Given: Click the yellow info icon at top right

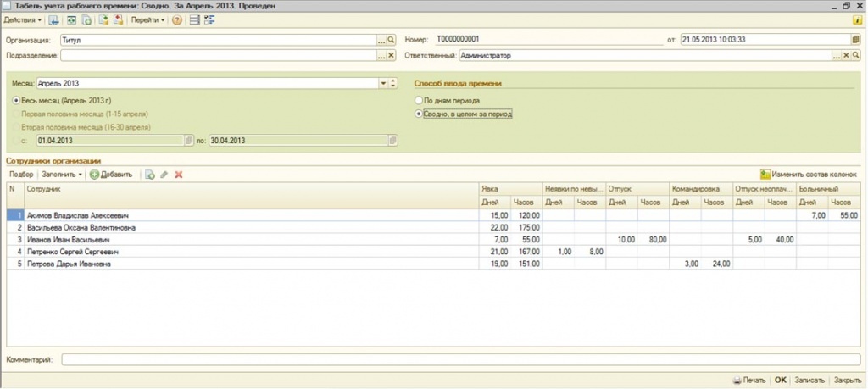Looking at the screenshot, I should [x=855, y=19].
